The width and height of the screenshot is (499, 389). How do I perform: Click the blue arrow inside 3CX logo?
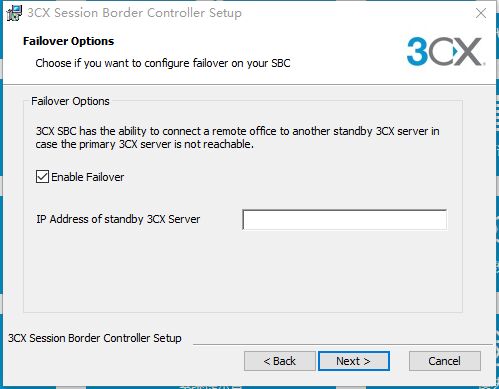(455, 51)
